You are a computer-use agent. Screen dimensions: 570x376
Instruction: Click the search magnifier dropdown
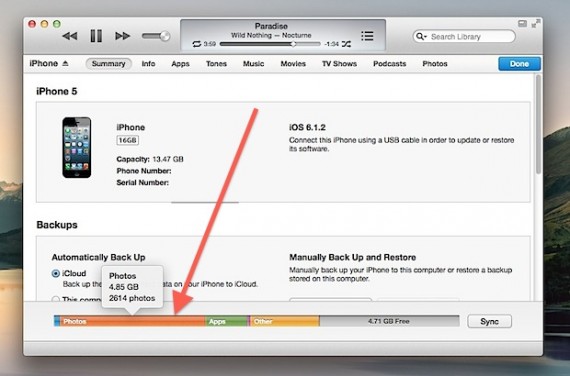point(421,36)
